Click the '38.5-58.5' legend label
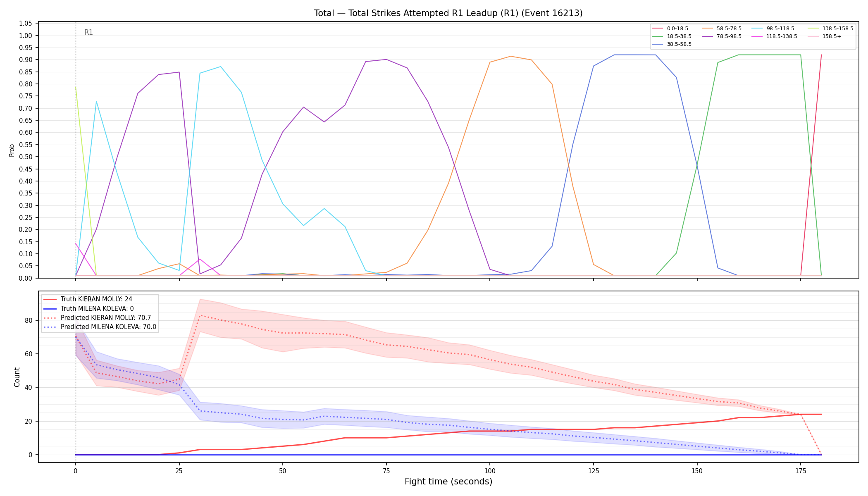 coord(679,44)
